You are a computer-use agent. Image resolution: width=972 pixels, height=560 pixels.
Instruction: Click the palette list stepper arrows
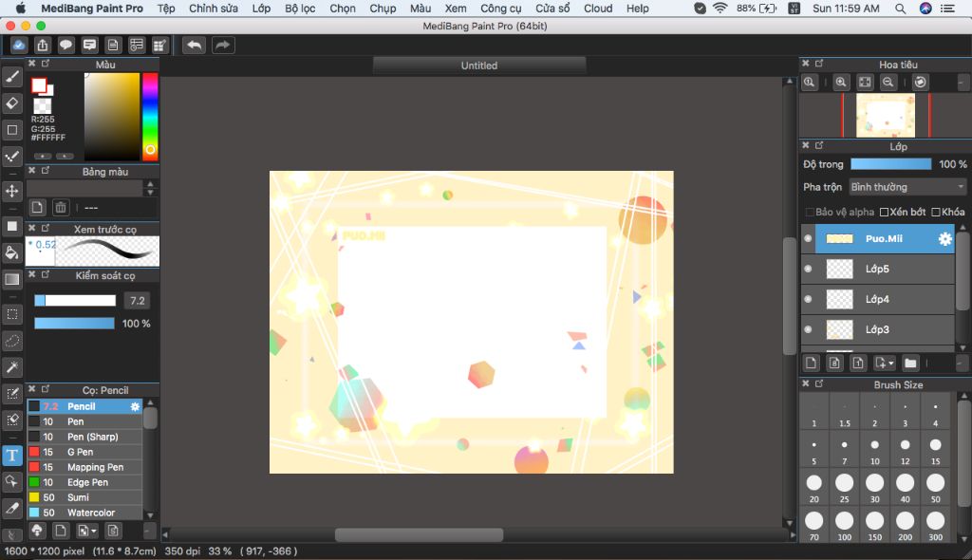coord(150,188)
